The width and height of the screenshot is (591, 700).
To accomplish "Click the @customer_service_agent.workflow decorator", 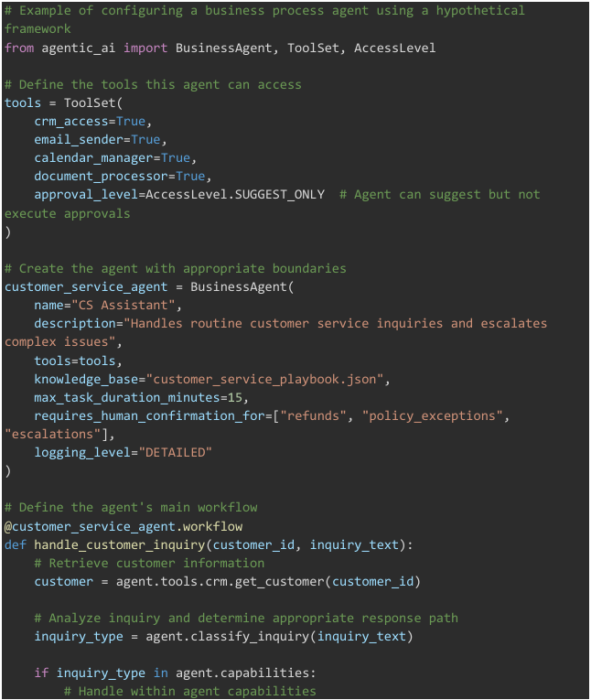I will pyautogui.click(x=124, y=527).
